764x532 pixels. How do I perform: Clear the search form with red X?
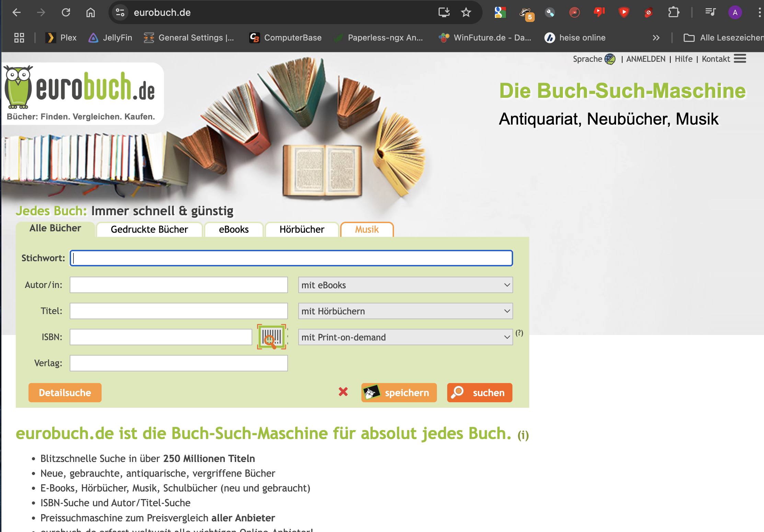pos(343,392)
